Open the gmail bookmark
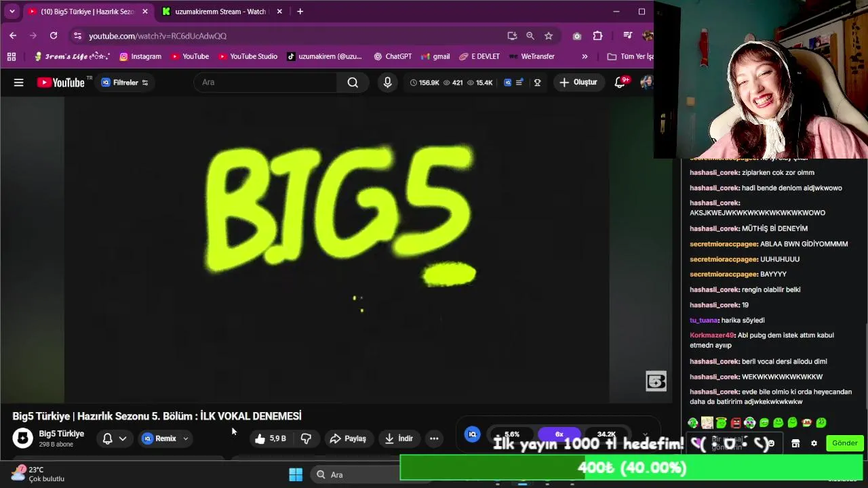 [x=435, y=56]
